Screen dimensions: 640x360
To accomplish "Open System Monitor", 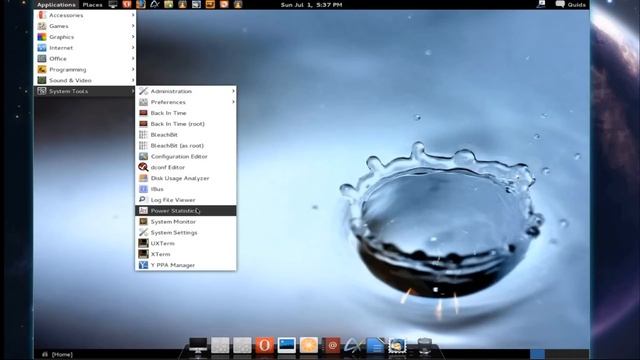I will pos(186,222).
